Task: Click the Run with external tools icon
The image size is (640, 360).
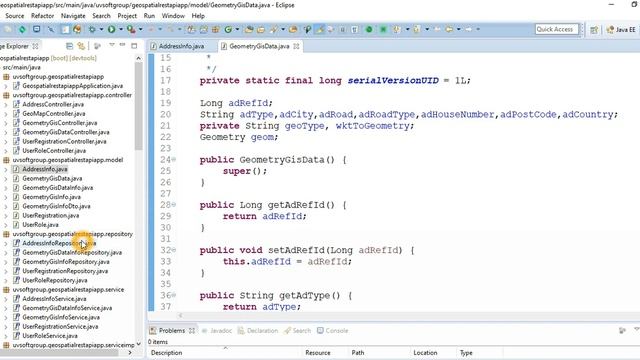Action: tap(131, 29)
